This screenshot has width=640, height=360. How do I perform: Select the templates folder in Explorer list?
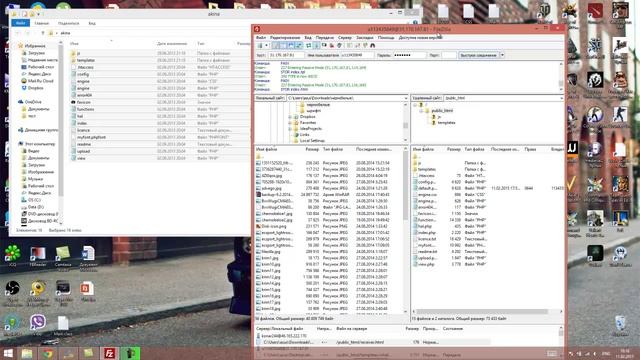coord(86,60)
